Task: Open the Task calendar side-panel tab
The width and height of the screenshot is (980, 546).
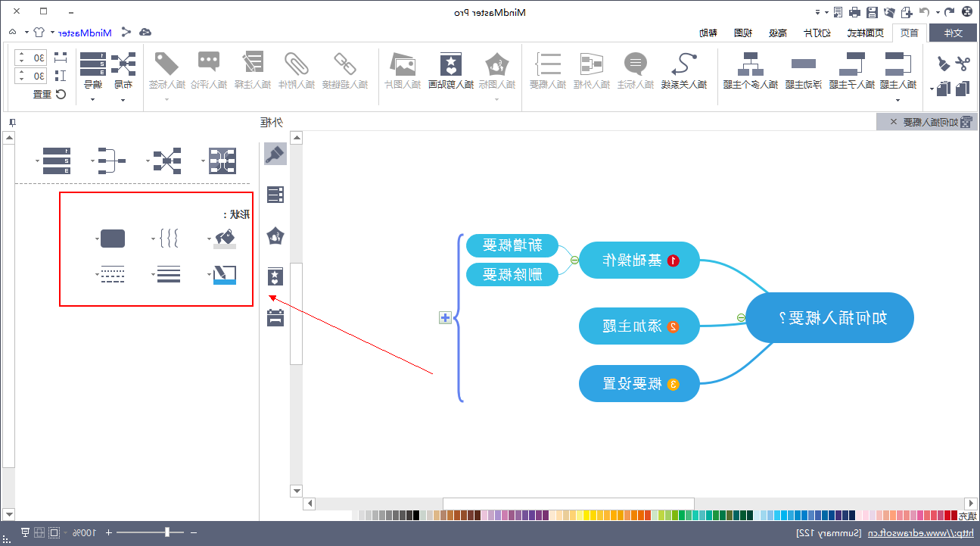Action: pyautogui.click(x=275, y=317)
